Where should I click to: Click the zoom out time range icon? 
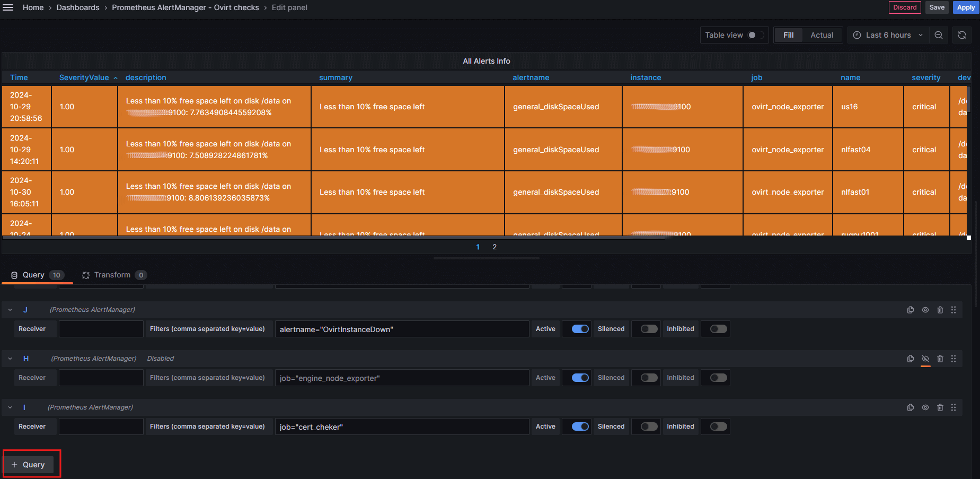pyautogui.click(x=938, y=35)
